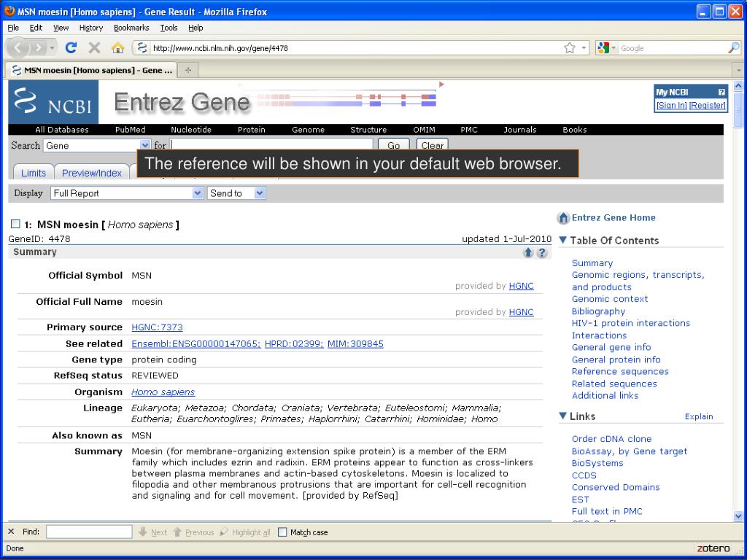Collapse the Table Of Contents section

click(562, 240)
